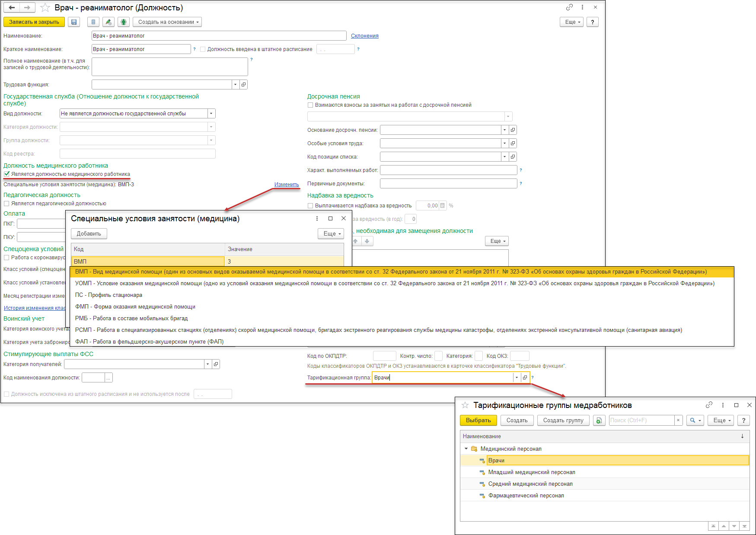The height and width of the screenshot is (535, 756).
Task: Open Еще menu in Специальные условия занятости dialog
Action: coord(331,234)
